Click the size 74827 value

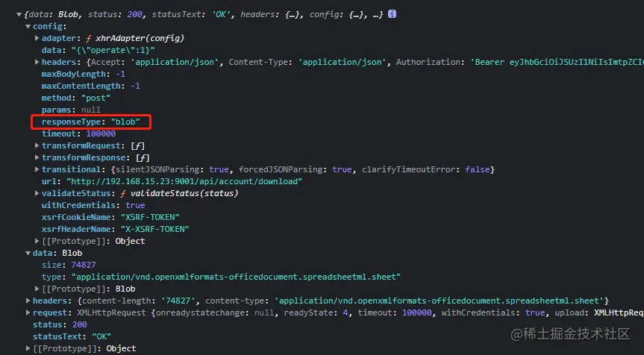tap(84, 265)
